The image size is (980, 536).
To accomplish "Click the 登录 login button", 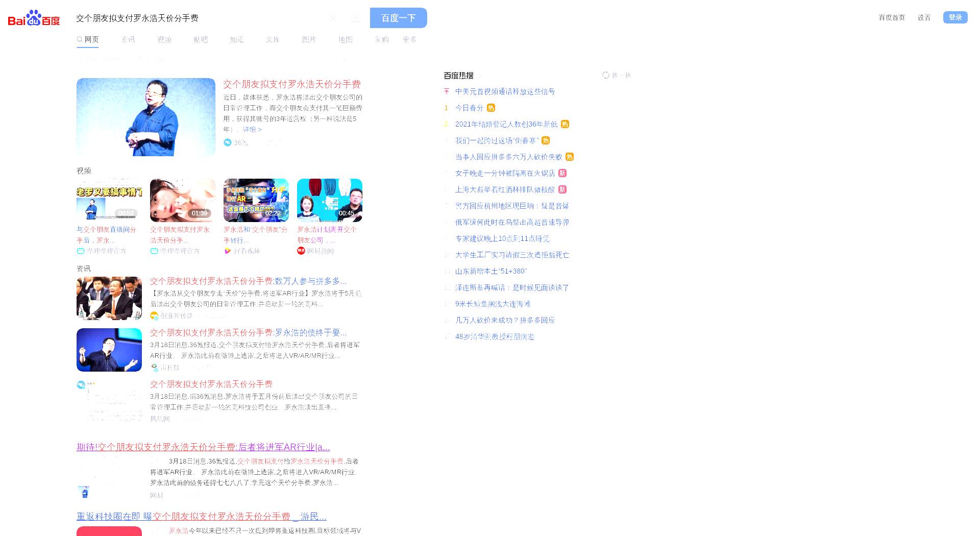I will [x=955, y=17].
